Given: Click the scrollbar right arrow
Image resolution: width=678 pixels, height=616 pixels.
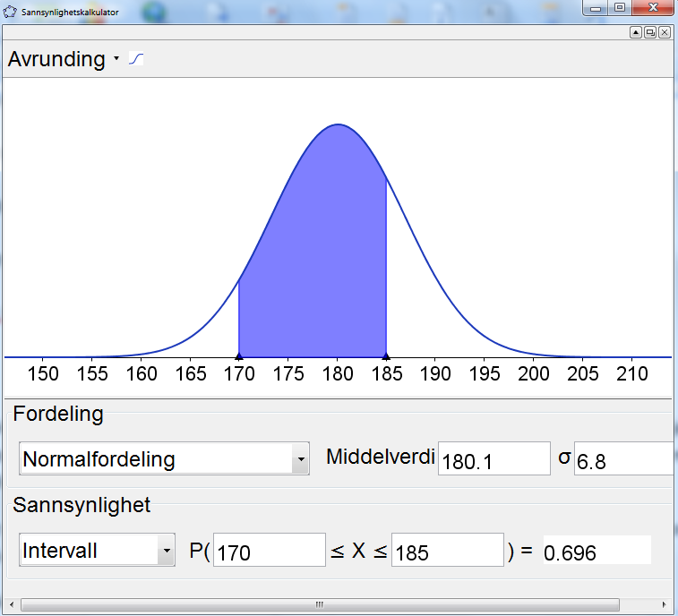Looking at the screenshot, I should [665, 604].
